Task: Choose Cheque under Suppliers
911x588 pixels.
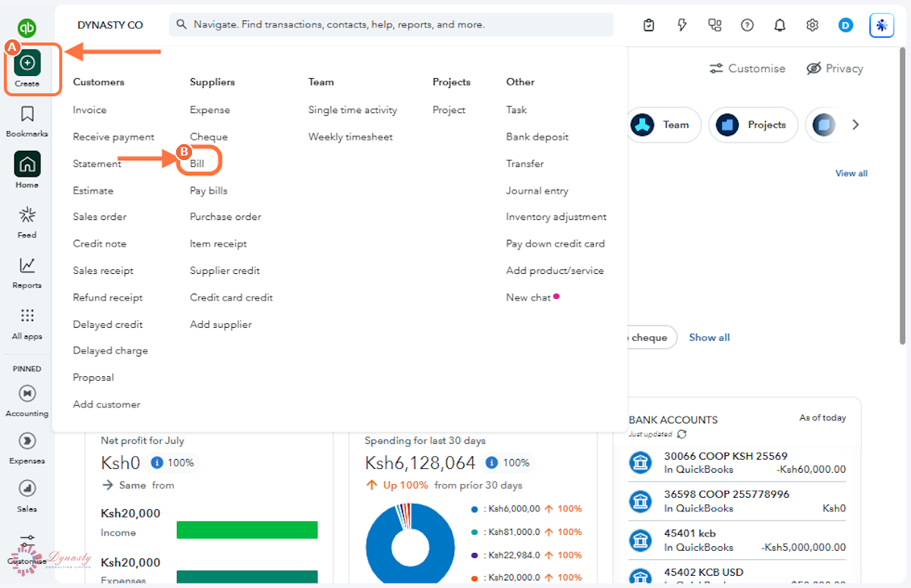Action: pos(209,137)
